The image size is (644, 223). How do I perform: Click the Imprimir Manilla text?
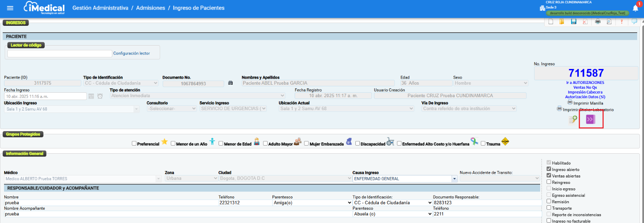pyautogui.click(x=588, y=103)
